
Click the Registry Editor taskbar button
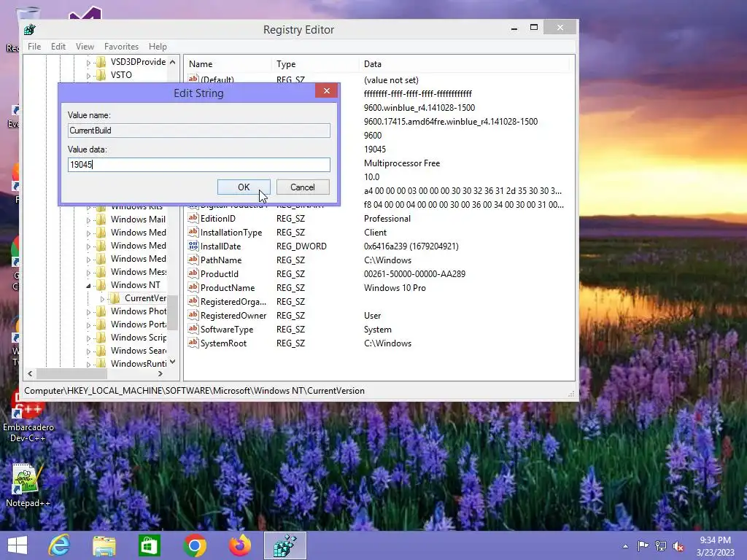coord(285,545)
